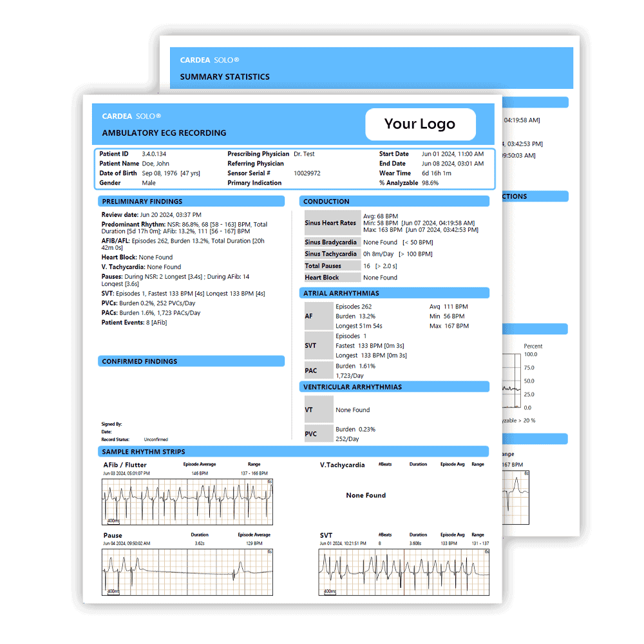Image resolution: width=644 pixels, height=644 pixels.
Task: Click PVC 'Burden 0.23%' value
Action: pyautogui.click(x=355, y=429)
